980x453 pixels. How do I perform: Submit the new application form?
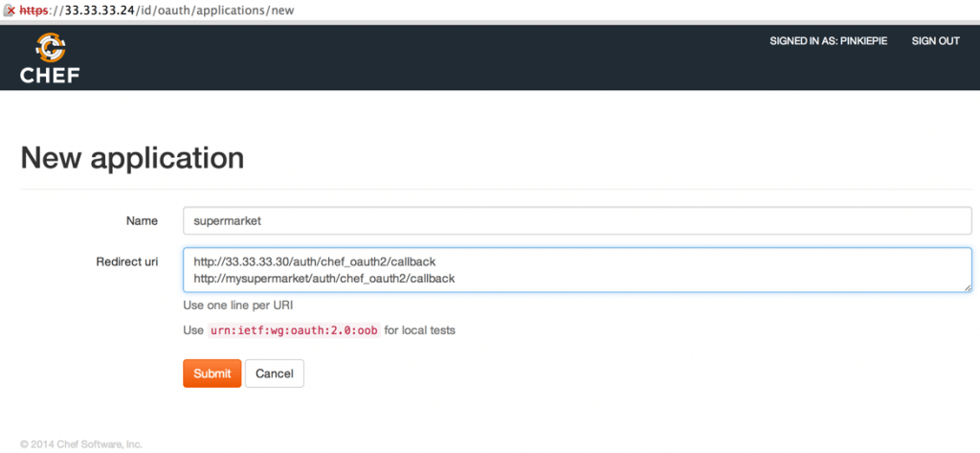212,374
